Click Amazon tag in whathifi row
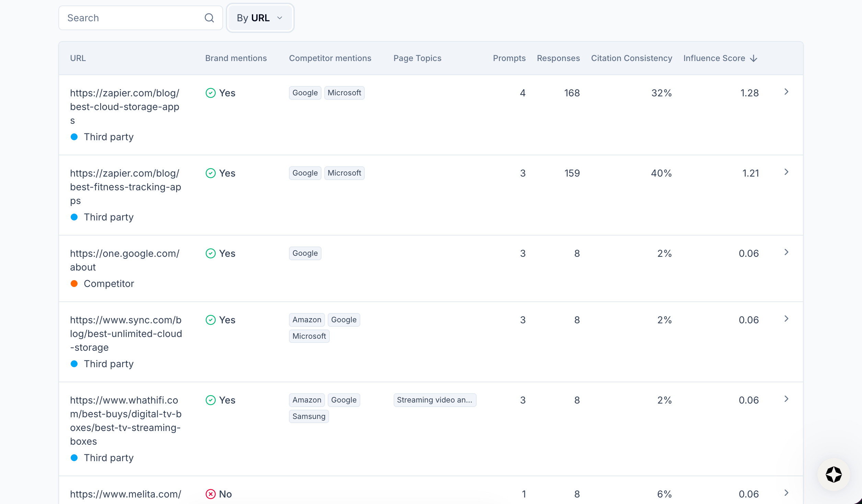 307,400
